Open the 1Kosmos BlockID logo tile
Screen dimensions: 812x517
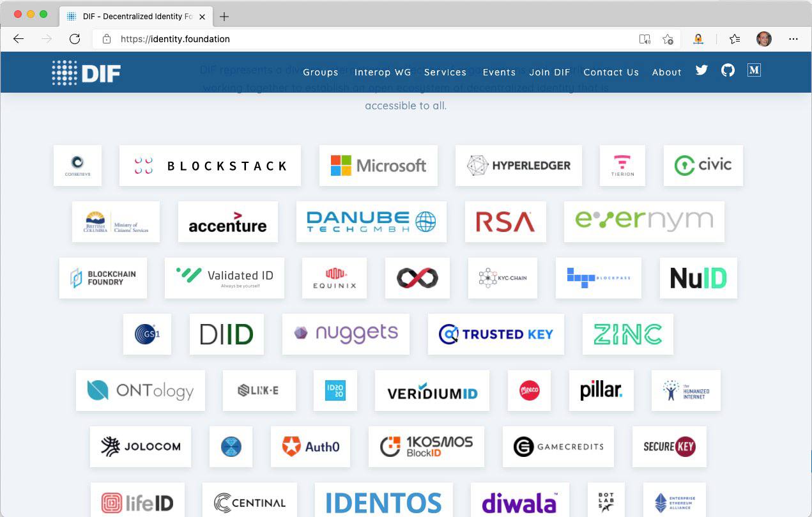pyautogui.click(x=426, y=447)
